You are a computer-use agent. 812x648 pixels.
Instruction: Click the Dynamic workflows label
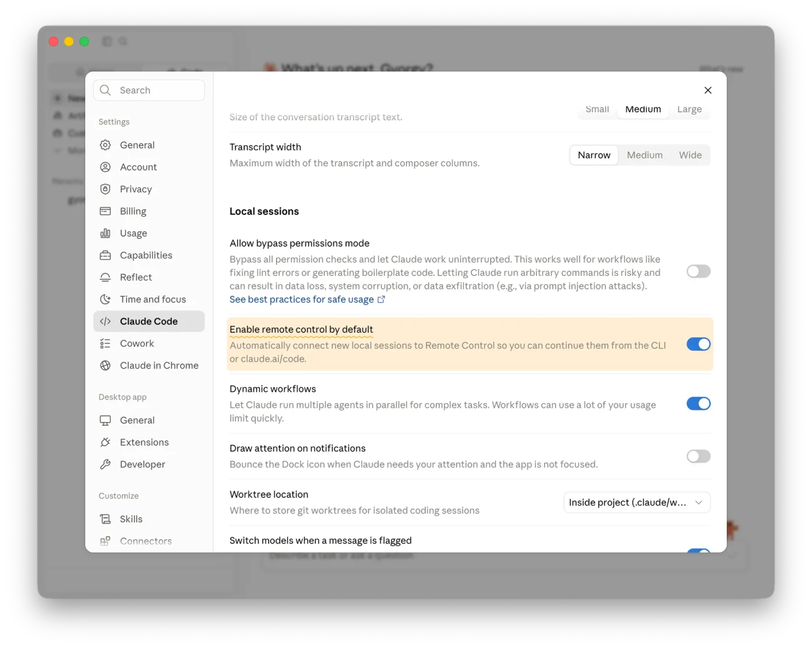[273, 389]
